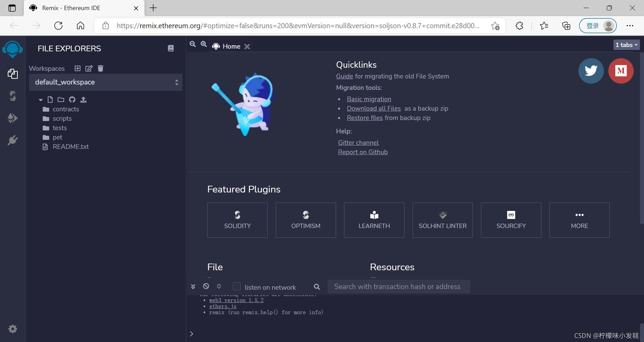Open the default_workspace dropdown

pyautogui.click(x=106, y=82)
